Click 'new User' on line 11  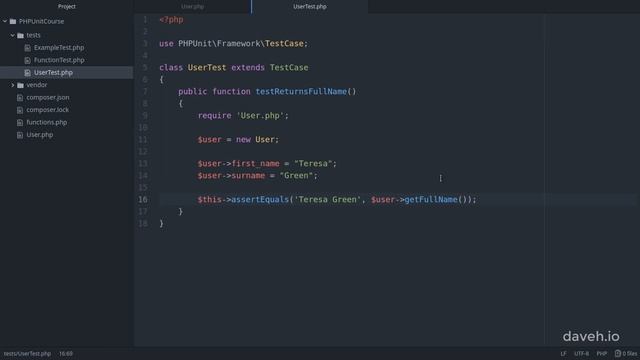[x=256, y=140]
